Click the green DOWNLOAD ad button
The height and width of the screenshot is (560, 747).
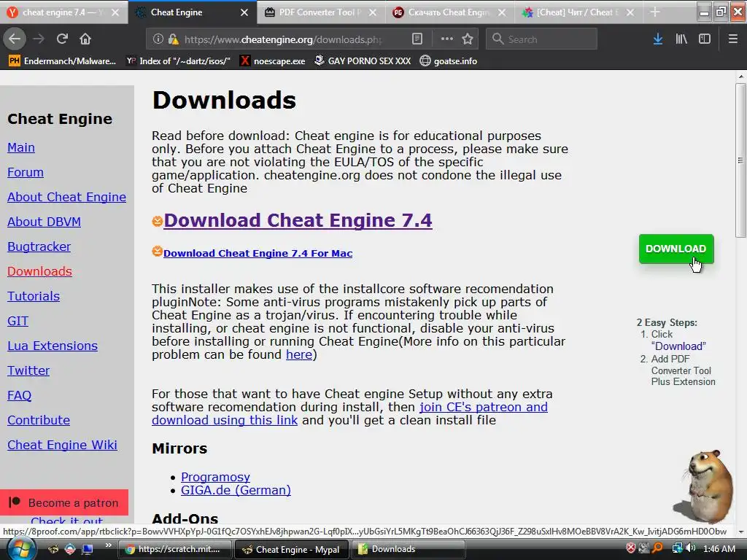click(x=676, y=249)
